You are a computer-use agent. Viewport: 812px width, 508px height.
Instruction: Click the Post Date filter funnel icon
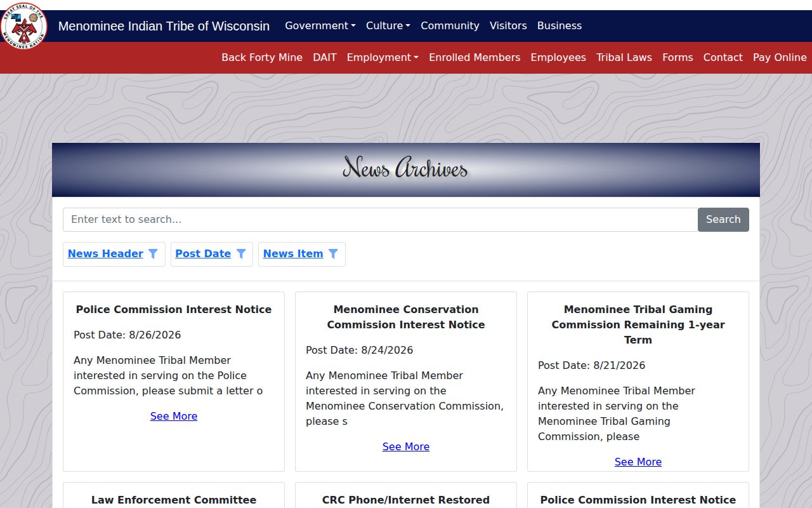coord(241,253)
